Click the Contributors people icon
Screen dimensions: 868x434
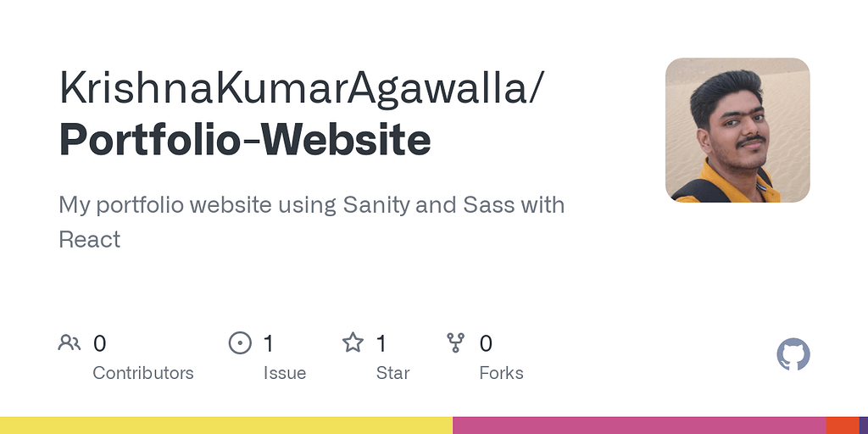tap(70, 342)
